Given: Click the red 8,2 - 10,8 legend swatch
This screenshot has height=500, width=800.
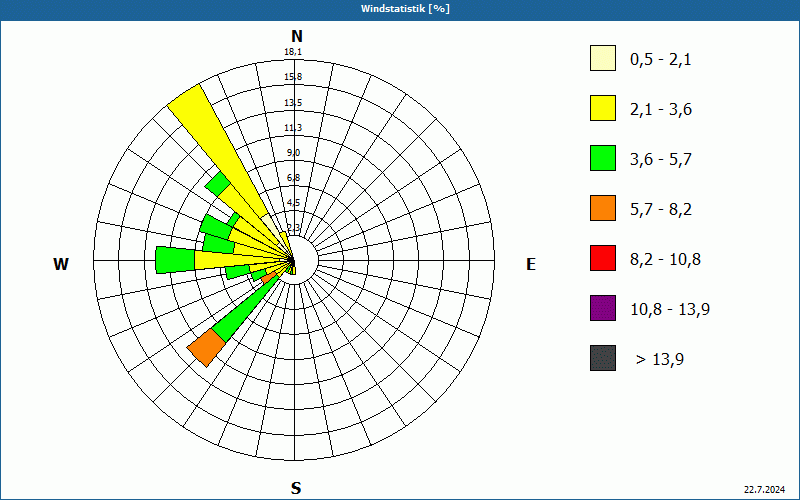Looking at the screenshot, I should (x=603, y=258).
